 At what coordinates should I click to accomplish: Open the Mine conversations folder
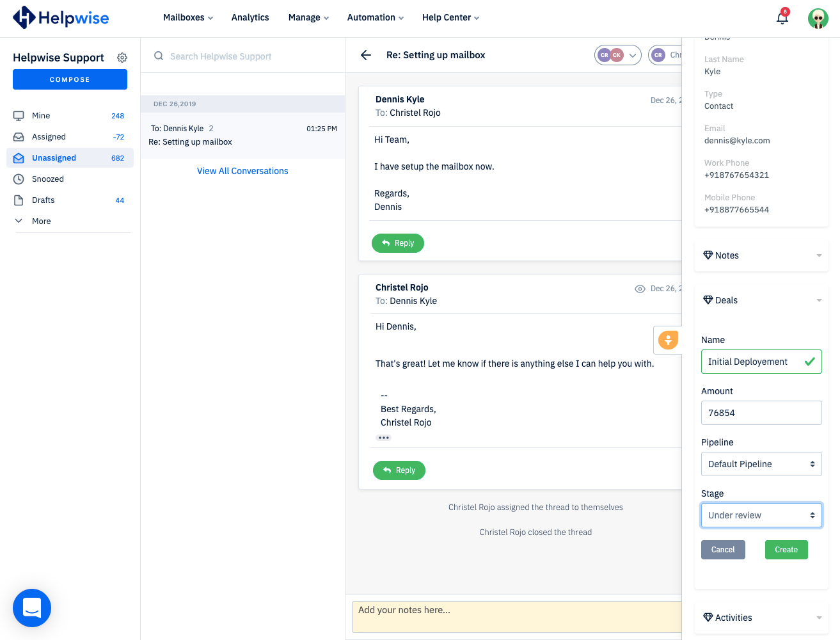[x=41, y=115]
